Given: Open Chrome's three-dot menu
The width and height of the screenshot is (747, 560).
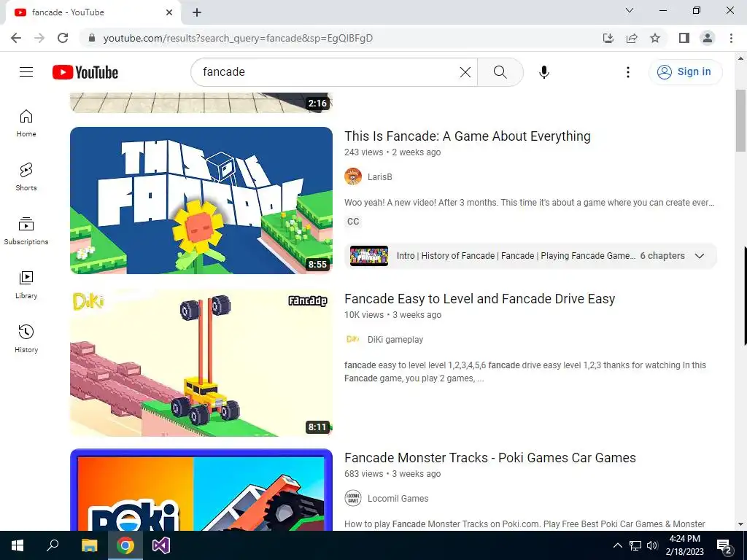Looking at the screenshot, I should tap(731, 38).
